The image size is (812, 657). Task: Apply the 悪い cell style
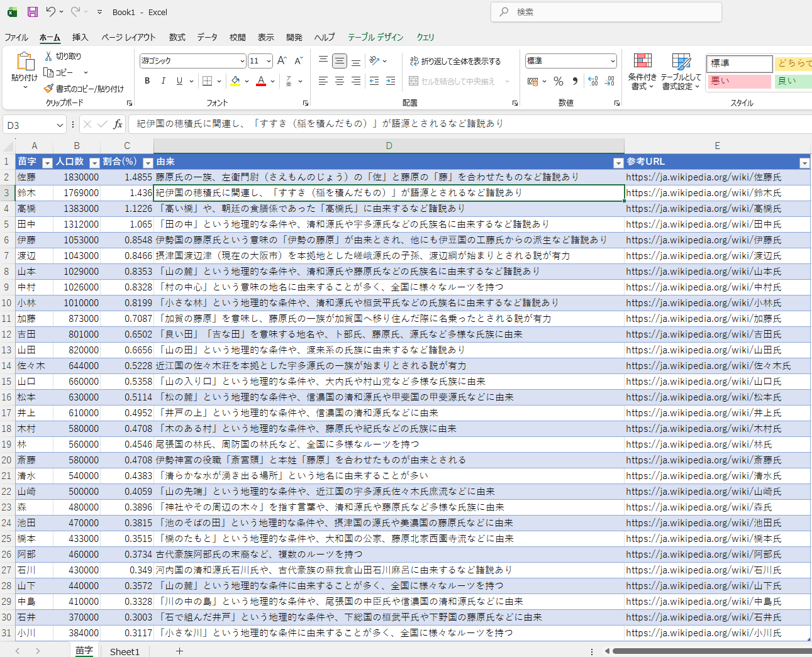738,81
